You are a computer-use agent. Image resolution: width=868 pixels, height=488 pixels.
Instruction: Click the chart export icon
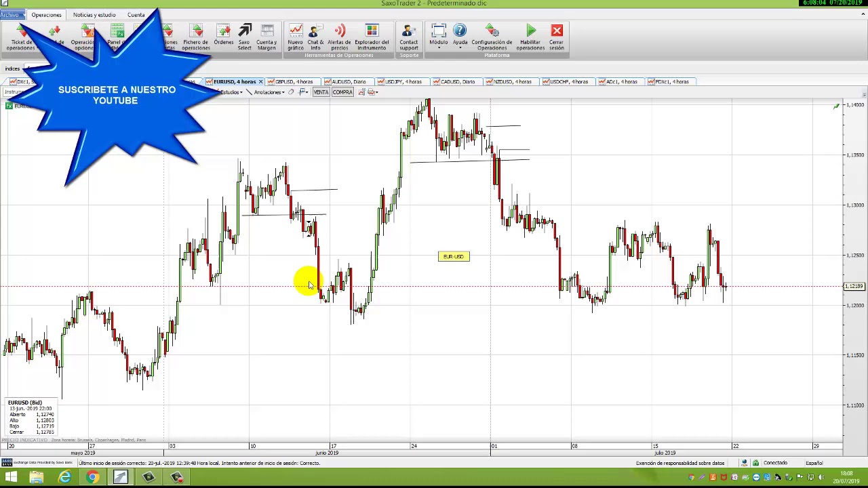pos(361,92)
